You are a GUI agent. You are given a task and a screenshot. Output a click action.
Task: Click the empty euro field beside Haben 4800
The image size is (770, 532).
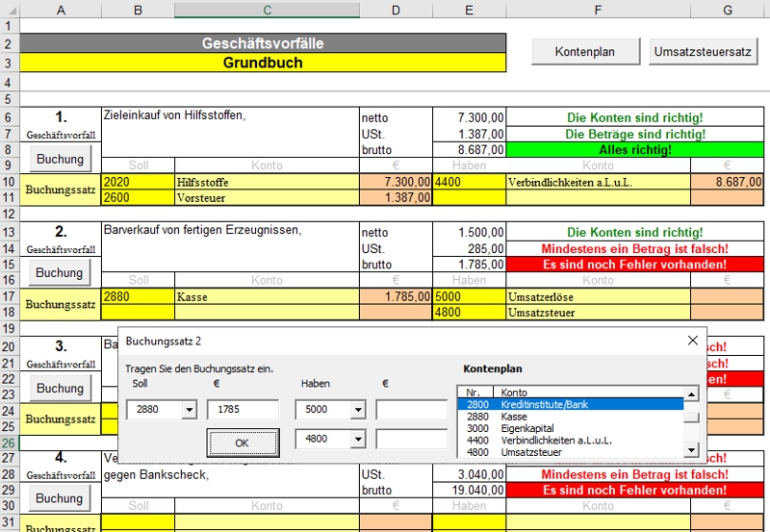[x=411, y=440]
